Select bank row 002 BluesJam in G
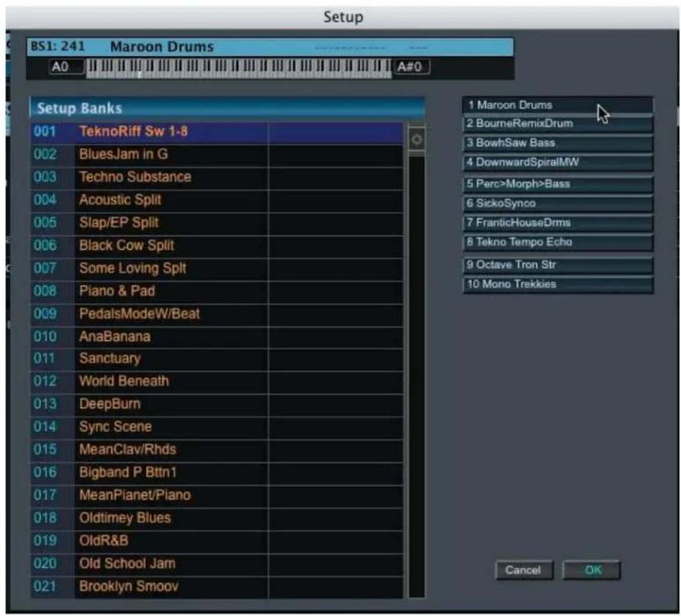Viewport: 681px width, 616px height. (216, 154)
